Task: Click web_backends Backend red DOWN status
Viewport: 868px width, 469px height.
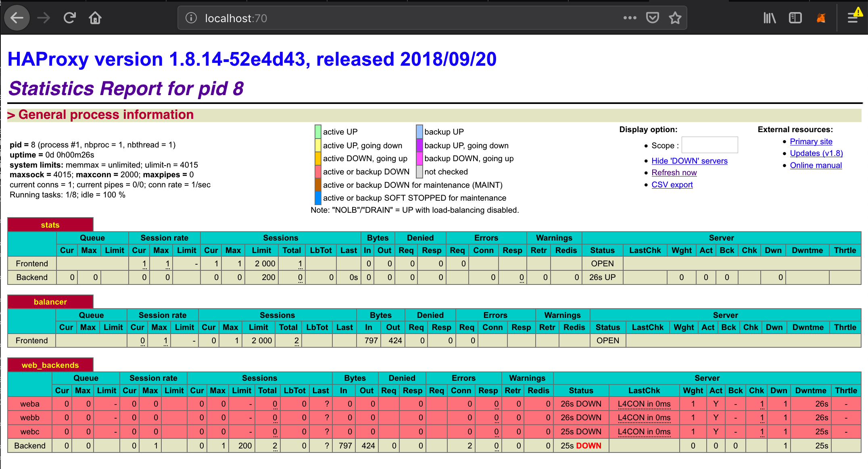Action: [588, 446]
